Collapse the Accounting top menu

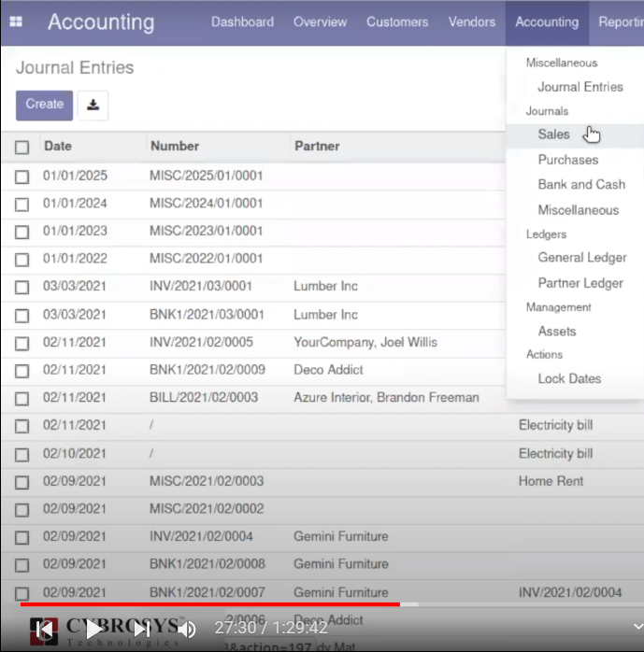547,22
